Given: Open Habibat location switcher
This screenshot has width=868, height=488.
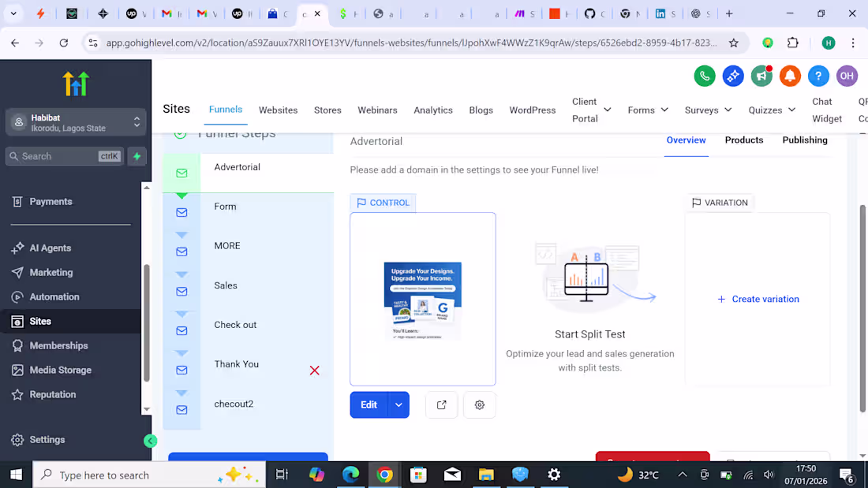Looking at the screenshot, I should tap(76, 122).
